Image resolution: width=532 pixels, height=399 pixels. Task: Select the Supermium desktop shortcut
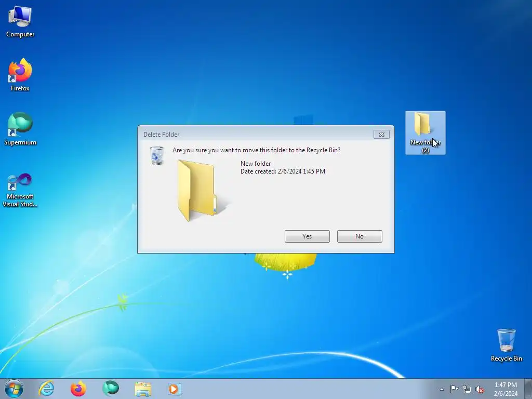(20, 129)
